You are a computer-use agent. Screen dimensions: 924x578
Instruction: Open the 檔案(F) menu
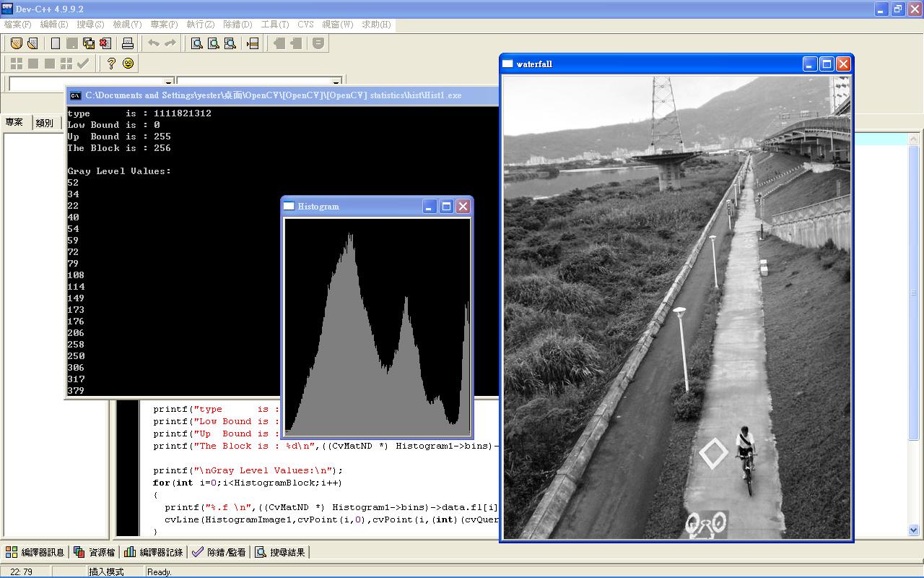pos(17,25)
